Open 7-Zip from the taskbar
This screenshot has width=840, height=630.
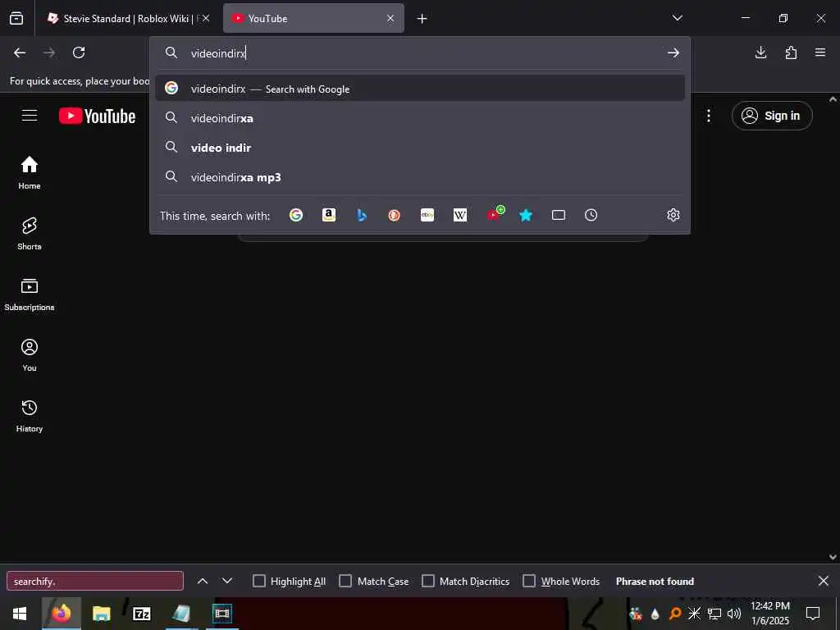[x=141, y=614]
